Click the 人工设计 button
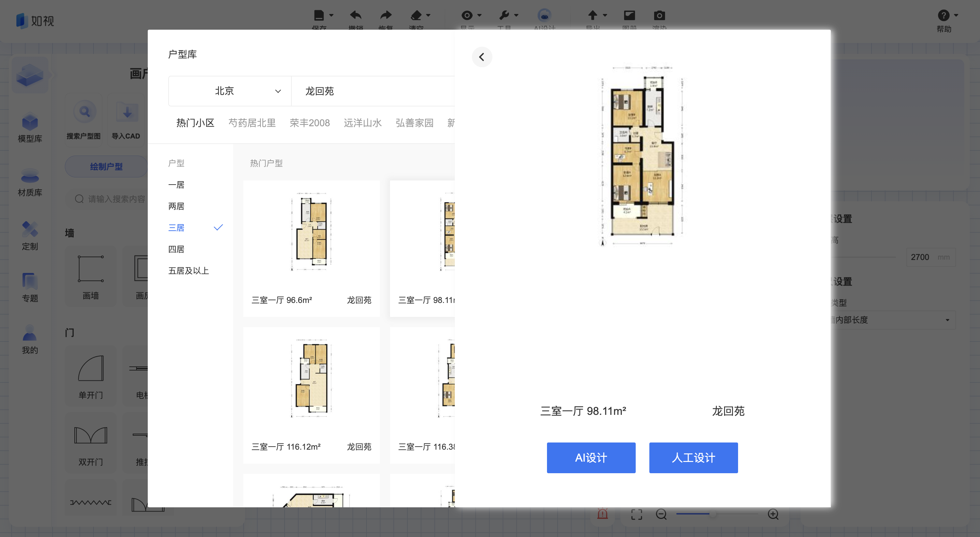The width and height of the screenshot is (980, 537). tap(693, 458)
